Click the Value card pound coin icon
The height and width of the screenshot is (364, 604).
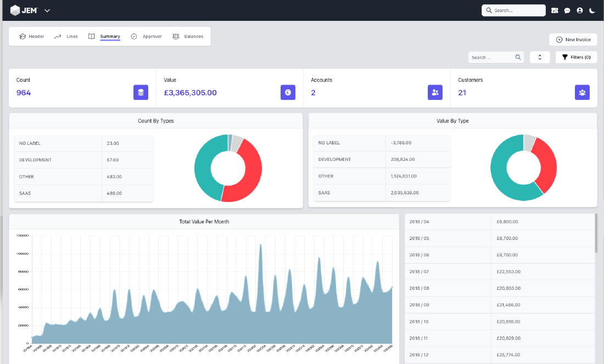pos(288,92)
